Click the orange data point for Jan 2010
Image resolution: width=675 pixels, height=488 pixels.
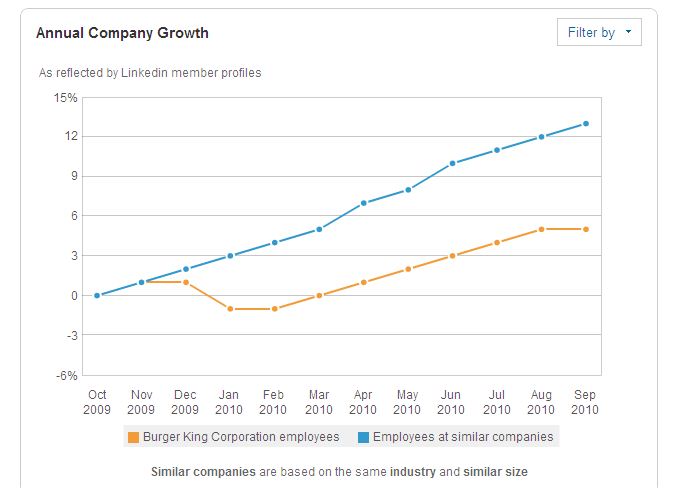pos(230,309)
